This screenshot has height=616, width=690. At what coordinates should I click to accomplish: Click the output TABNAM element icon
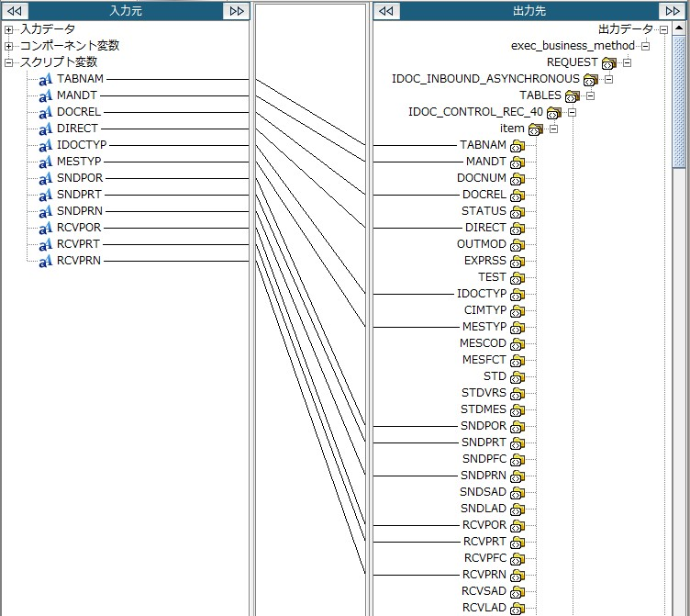pyautogui.click(x=517, y=146)
